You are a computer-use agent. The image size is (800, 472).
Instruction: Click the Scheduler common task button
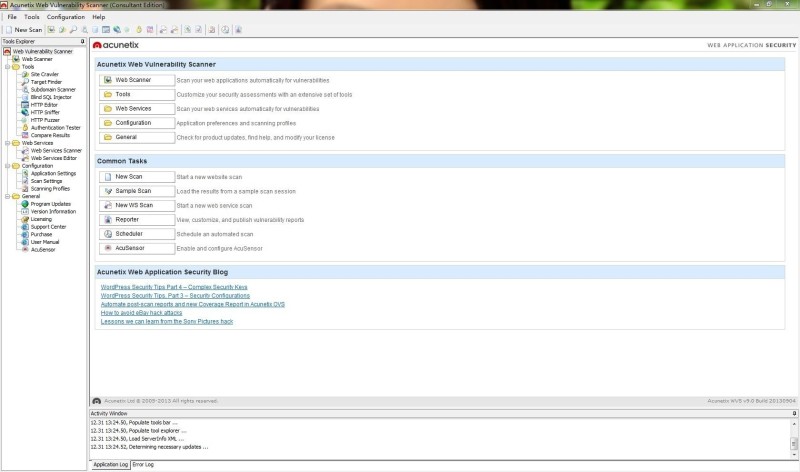[137, 233]
